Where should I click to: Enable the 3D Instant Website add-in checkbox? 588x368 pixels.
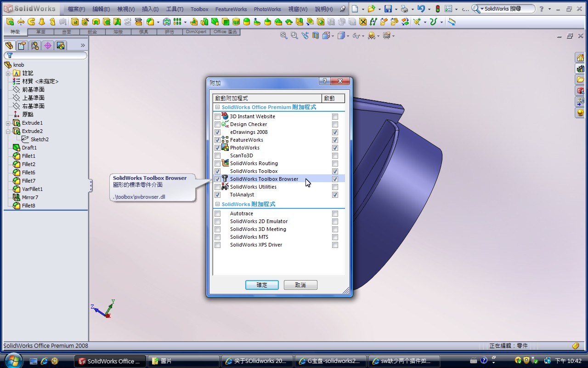tap(217, 116)
